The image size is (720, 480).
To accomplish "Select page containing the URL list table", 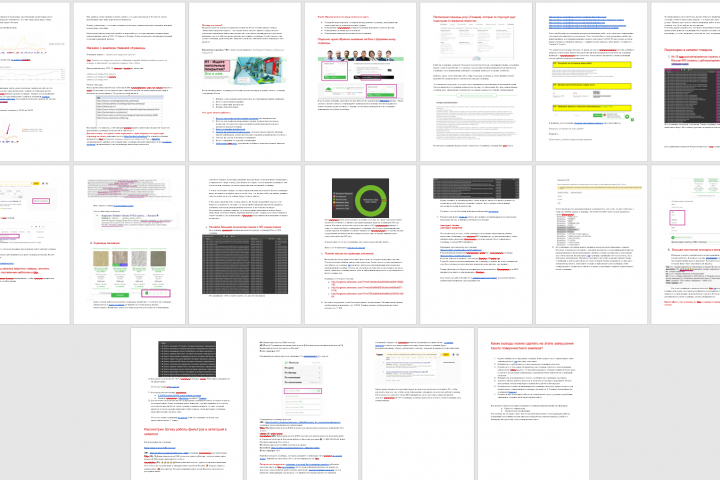I will 129,82.
